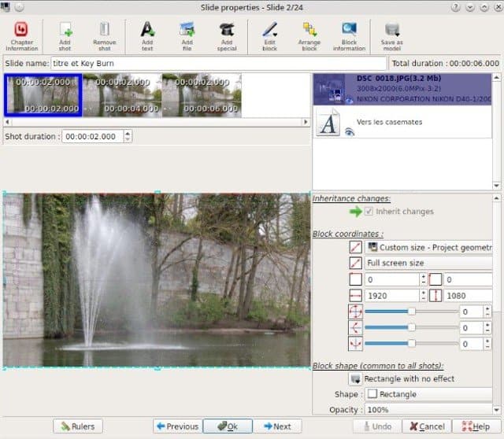504x439 pixels.
Task: Click the Add shot icon
Action: point(65,36)
